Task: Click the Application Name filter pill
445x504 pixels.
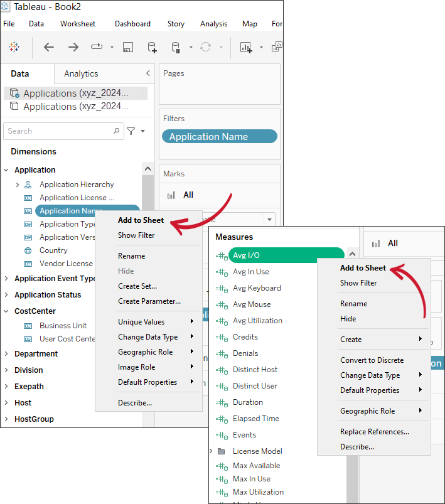Action: pyautogui.click(x=220, y=136)
